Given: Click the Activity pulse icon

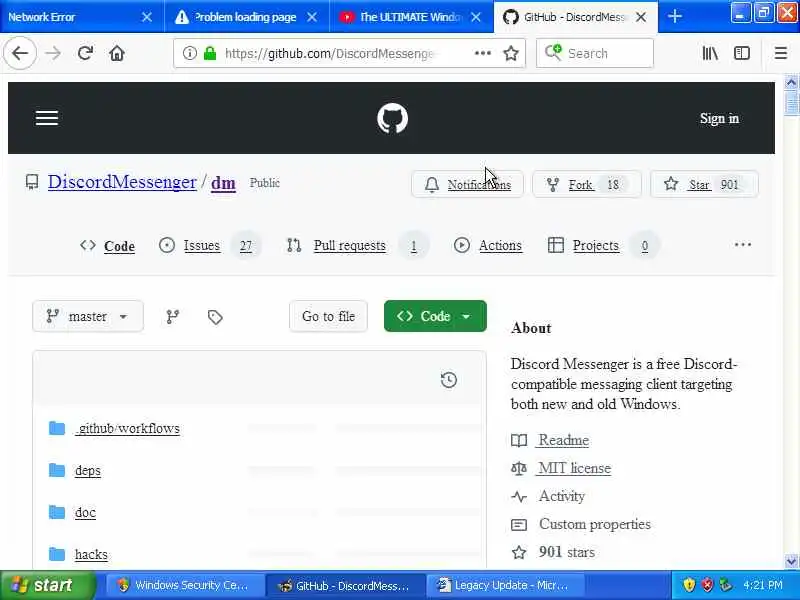Looking at the screenshot, I should 519,496.
